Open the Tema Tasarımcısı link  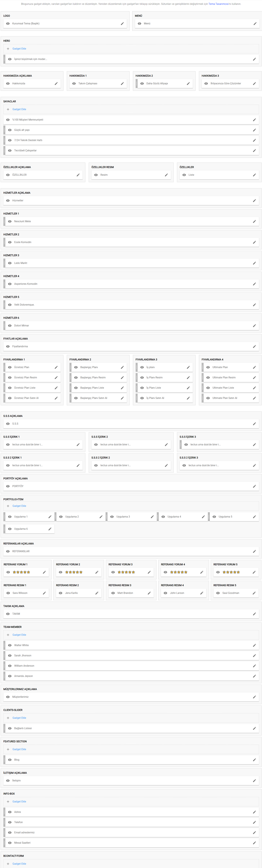tap(218, 4)
